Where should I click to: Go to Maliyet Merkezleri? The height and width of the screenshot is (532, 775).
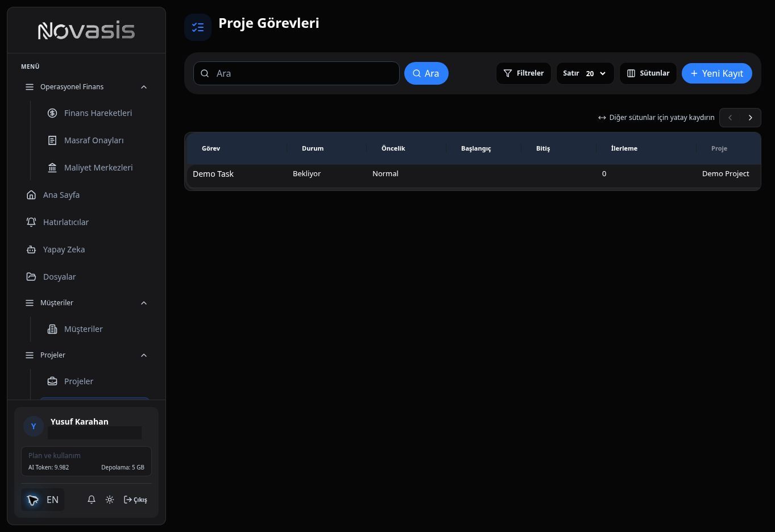94,168
